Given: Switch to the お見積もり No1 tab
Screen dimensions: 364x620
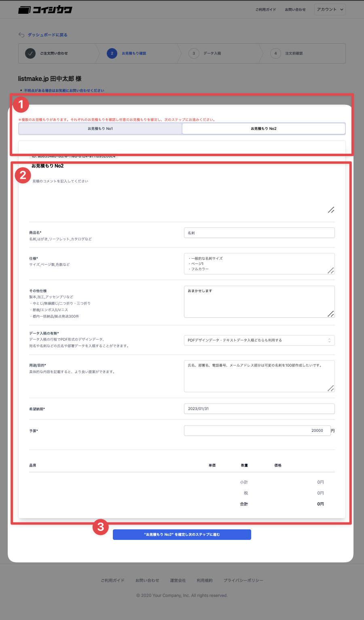Looking at the screenshot, I should click(100, 129).
